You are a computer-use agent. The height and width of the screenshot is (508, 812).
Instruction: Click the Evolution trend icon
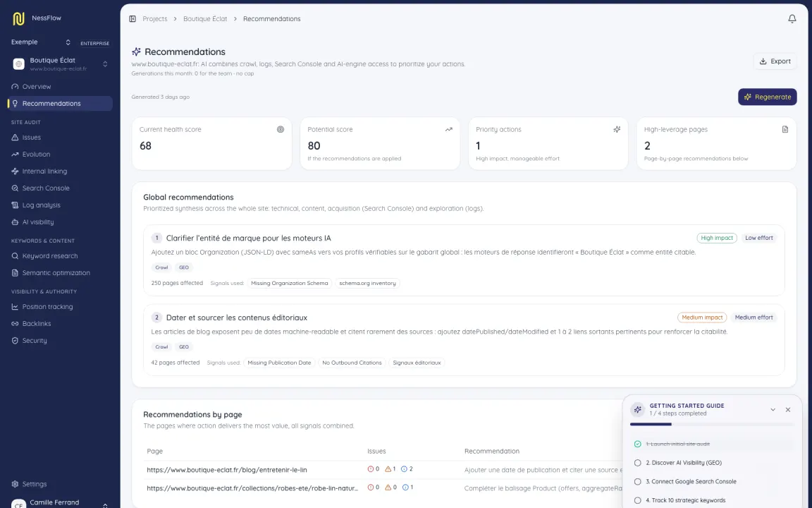(x=15, y=155)
